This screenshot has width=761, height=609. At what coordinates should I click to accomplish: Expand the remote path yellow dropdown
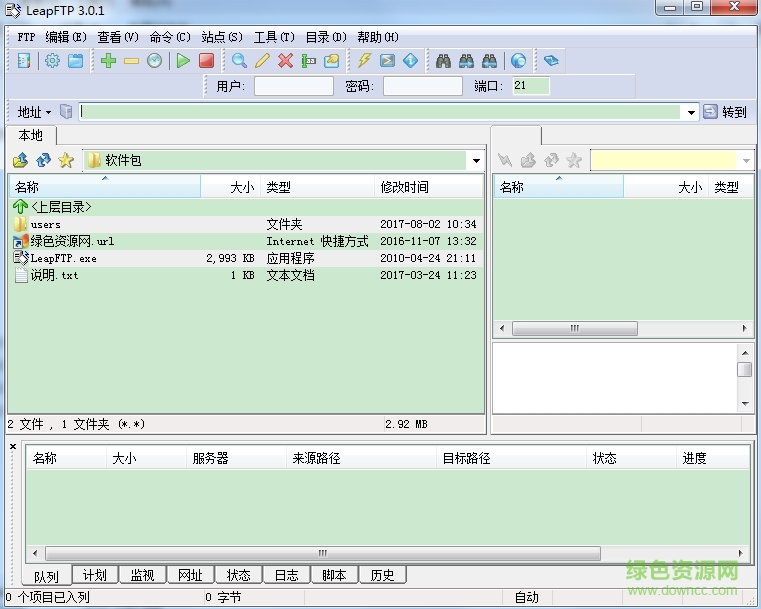(x=746, y=161)
